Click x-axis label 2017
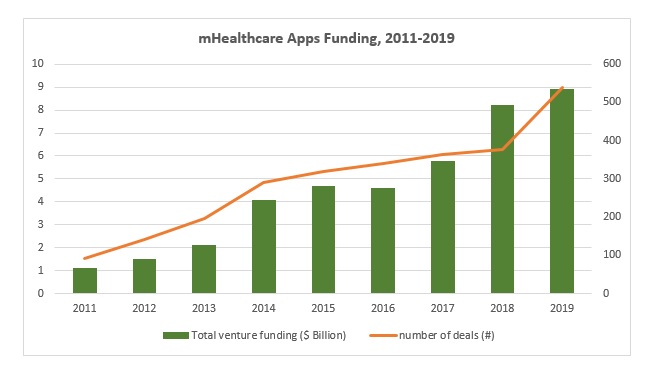Screen dimensions: 657x384 (442, 308)
